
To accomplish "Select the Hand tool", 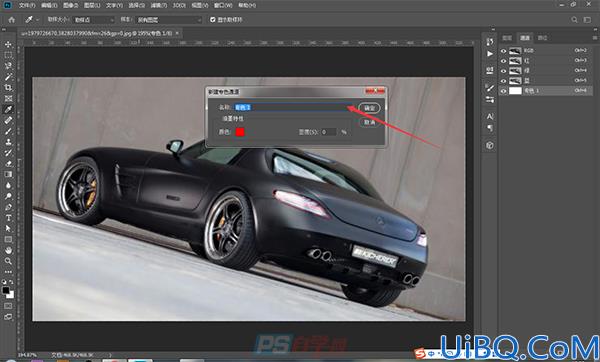I will [8, 250].
